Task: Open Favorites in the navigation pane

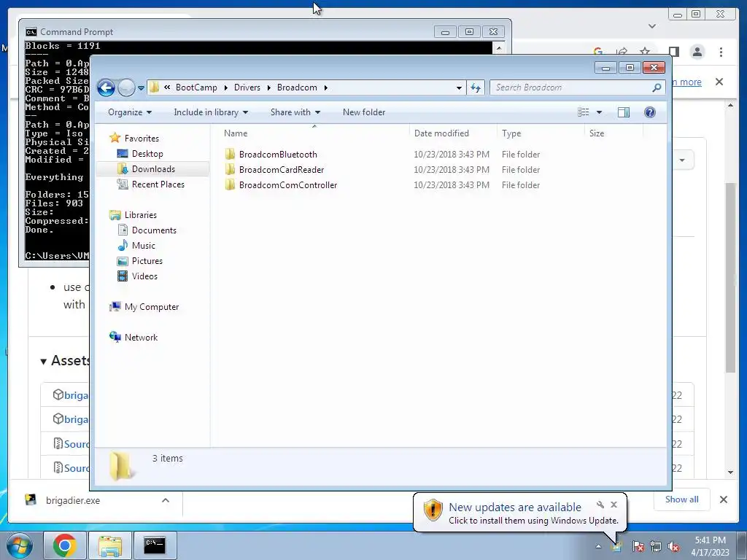Action: coord(142,139)
